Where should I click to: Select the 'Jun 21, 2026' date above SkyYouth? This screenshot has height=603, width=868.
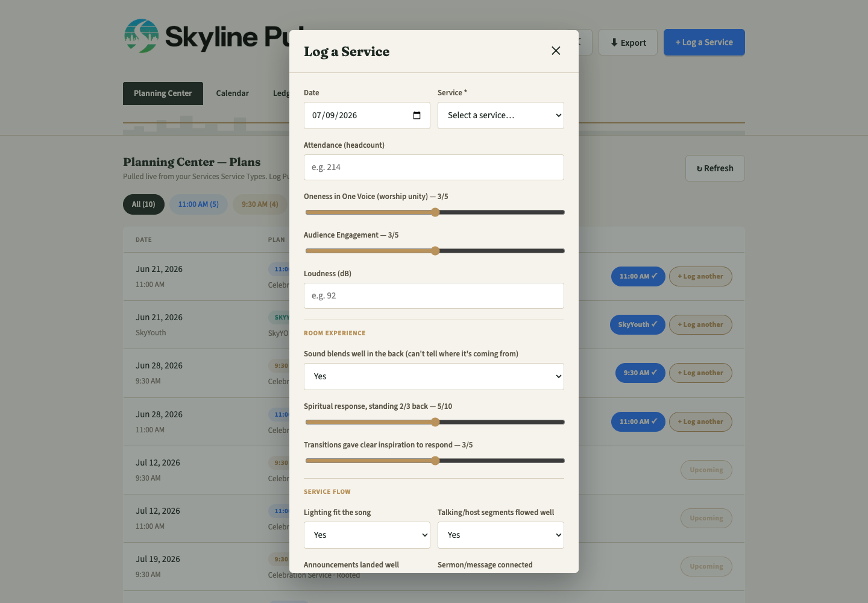pyautogui.click(x=159, y=317)
